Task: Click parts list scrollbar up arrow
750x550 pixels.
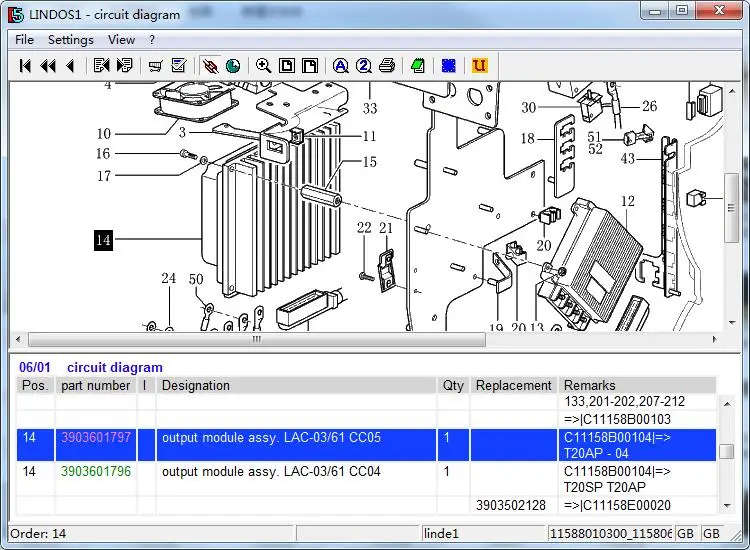Action: [727, 404]
